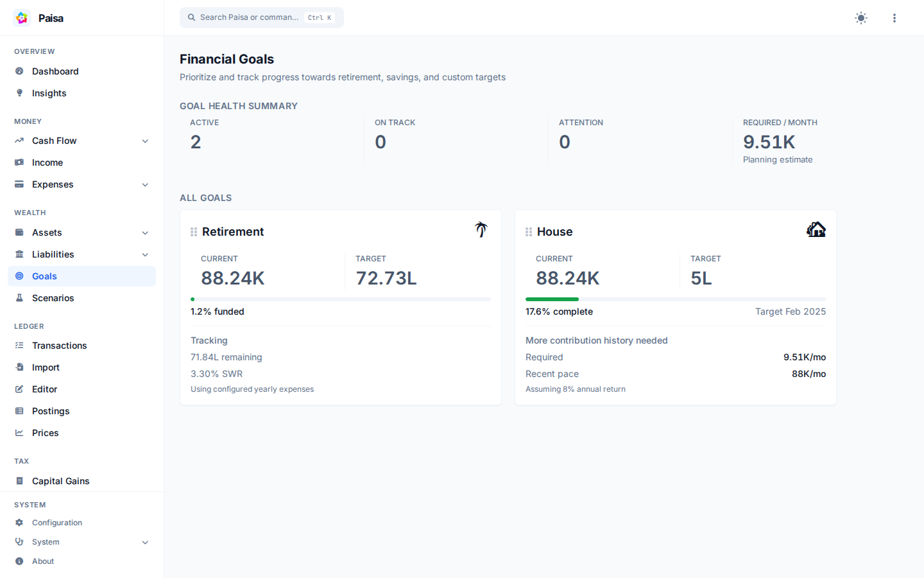Click the Dashboard sidebar icon
This screenshot has height=578, width=924.
click(19, 71)
